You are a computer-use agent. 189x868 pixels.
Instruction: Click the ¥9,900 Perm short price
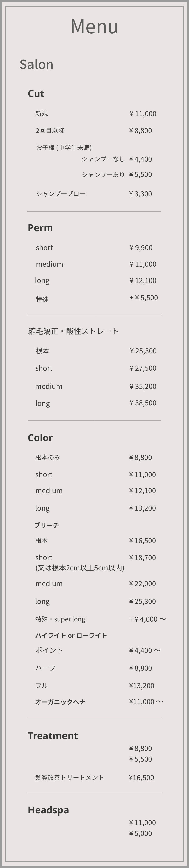(141, 248)
